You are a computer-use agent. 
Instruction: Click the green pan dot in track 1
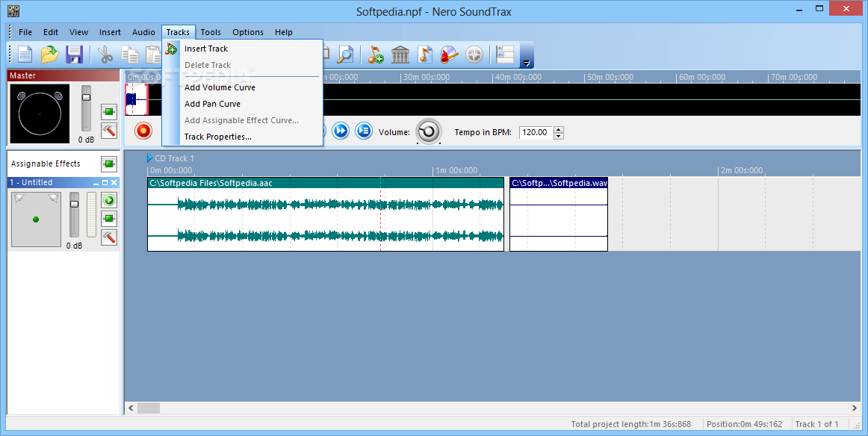(x=36, y=219)
